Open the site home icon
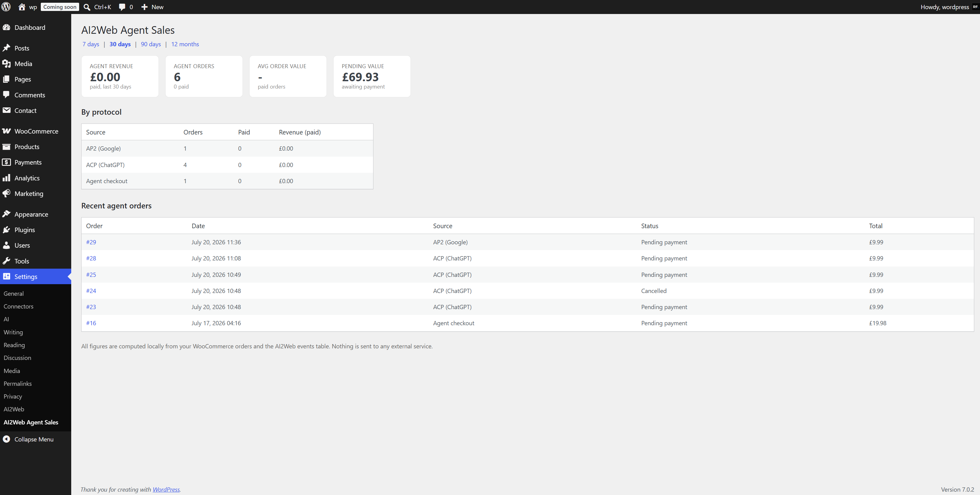Image resolution: width=980 pixels, height=495 pixels. point(22,7)
